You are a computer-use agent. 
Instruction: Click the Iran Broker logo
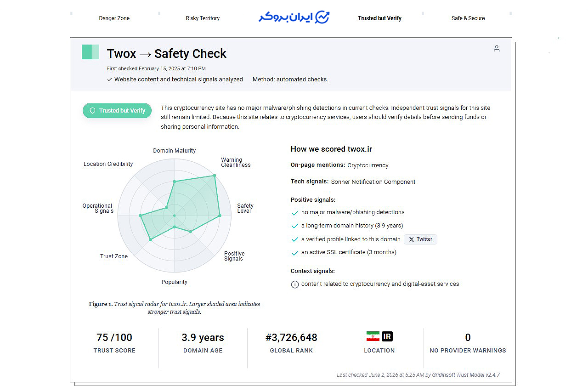(294, 17)
